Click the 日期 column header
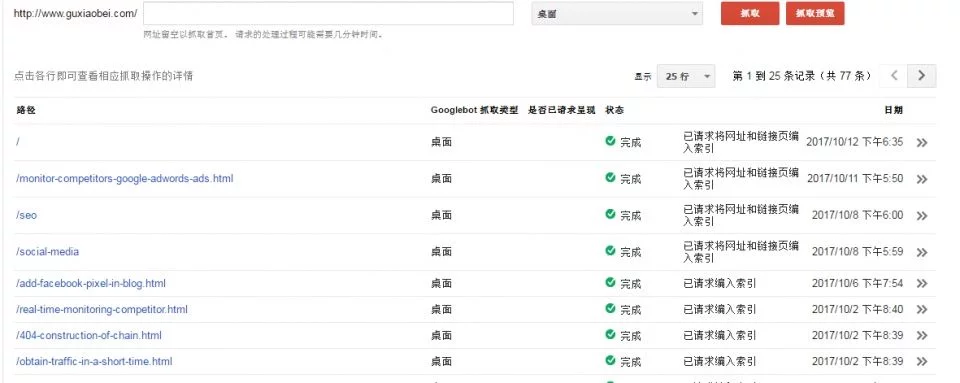This screenshot has height=383, width=960. click(893, 111)
